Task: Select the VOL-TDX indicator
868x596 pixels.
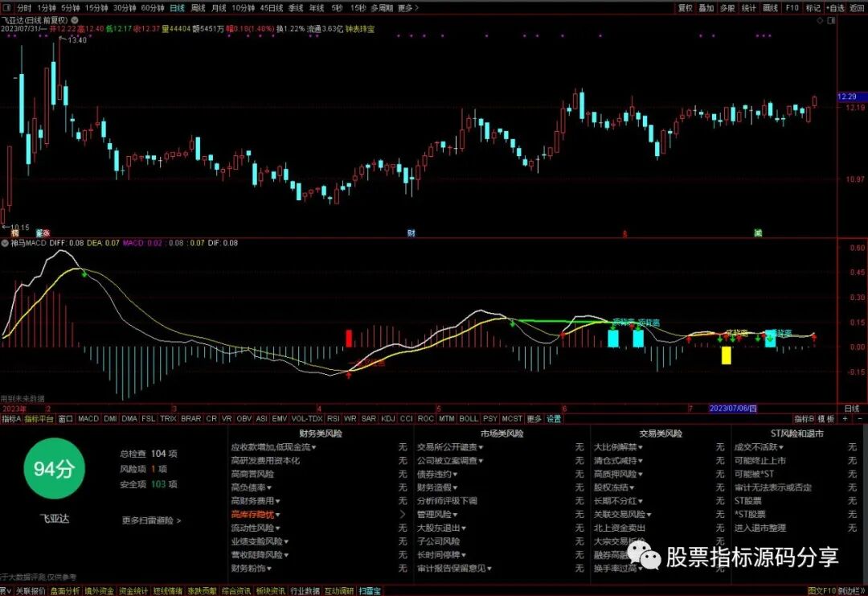Action: [307, 419]
